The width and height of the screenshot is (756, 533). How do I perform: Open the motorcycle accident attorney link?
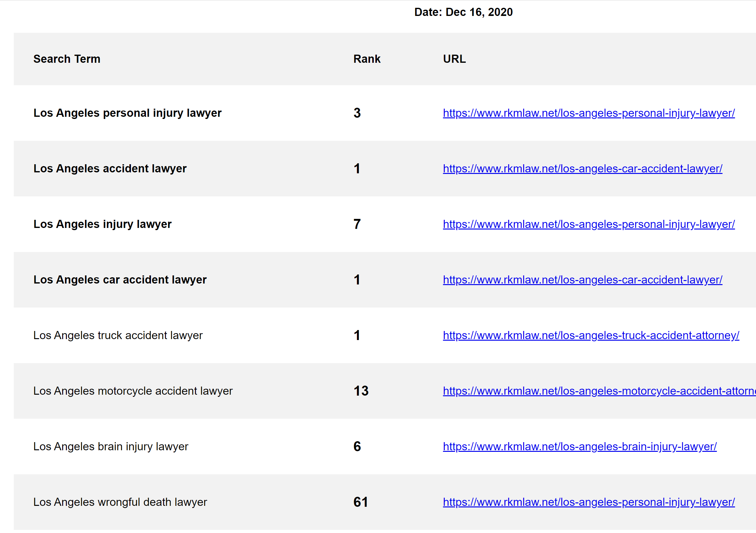(599, 391)
